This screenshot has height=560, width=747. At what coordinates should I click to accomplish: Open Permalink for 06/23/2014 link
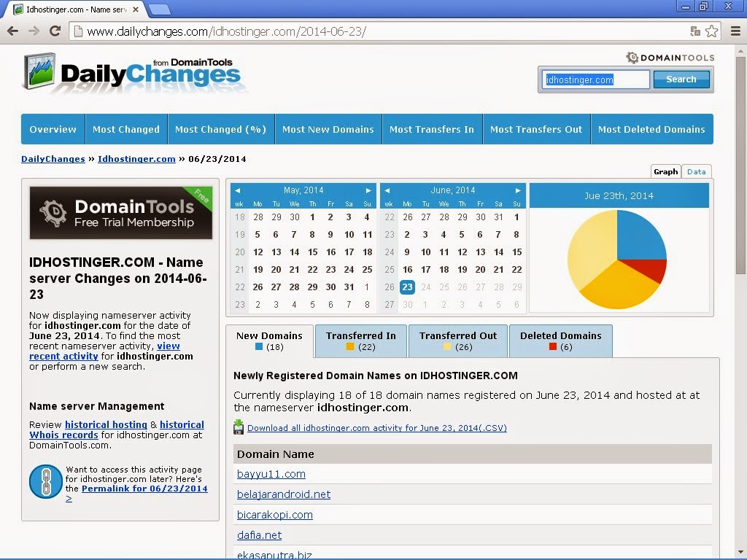144,489
